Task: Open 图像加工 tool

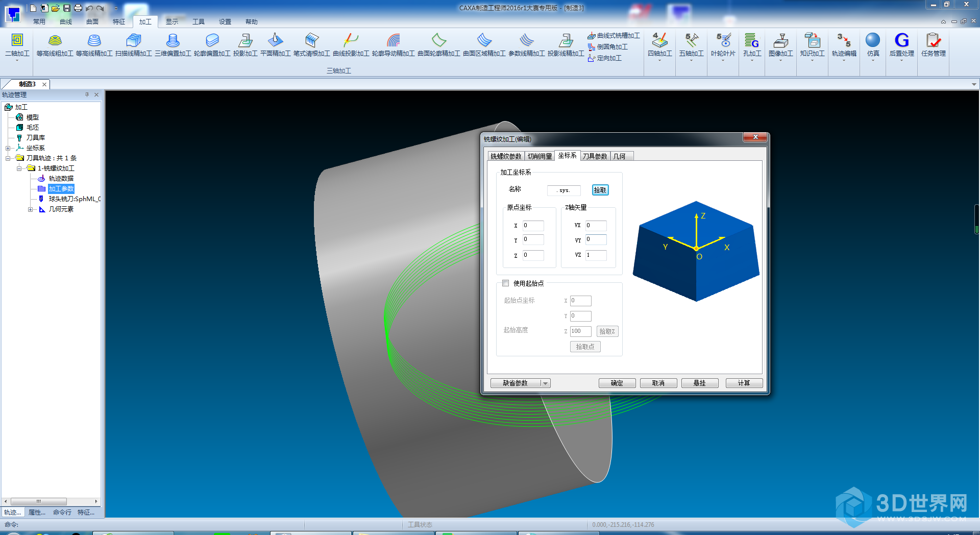Action: click(x=780, y=47)
